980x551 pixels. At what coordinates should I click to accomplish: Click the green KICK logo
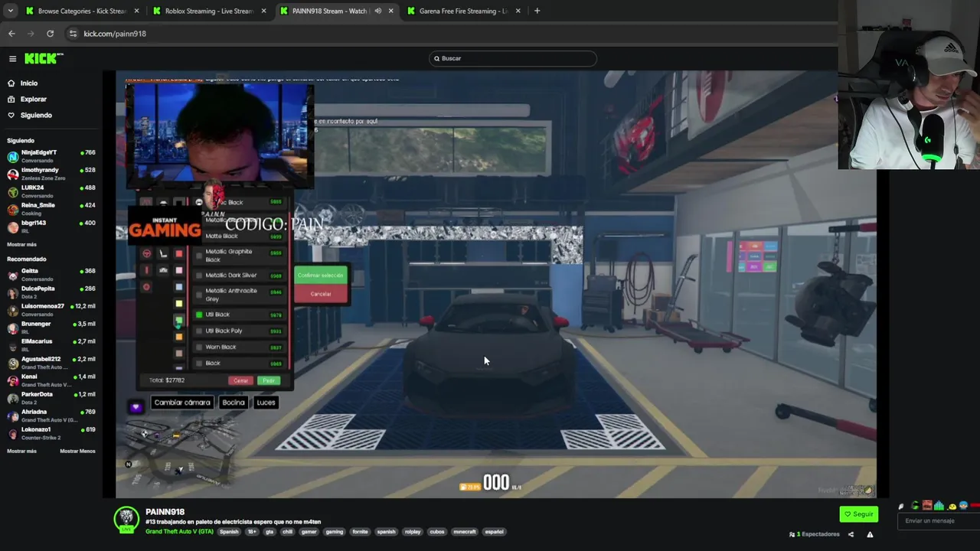[44, 59]
